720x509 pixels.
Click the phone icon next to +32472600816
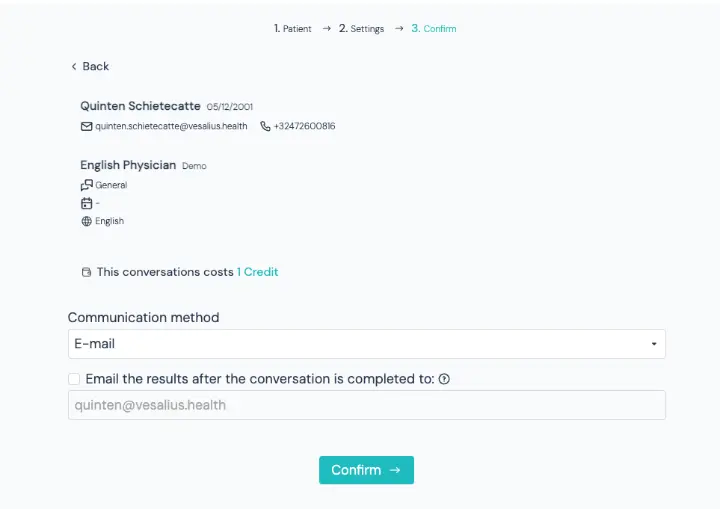tap(265, 126)
